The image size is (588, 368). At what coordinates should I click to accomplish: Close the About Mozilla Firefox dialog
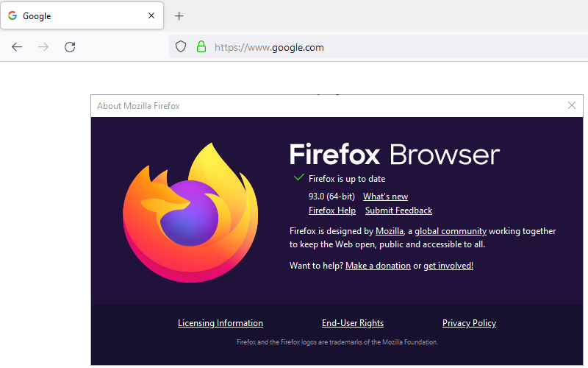[572, 105]
